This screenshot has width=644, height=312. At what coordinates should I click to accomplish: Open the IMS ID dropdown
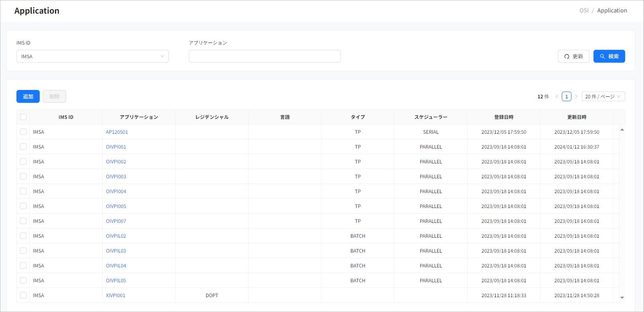tap(92, 56)
